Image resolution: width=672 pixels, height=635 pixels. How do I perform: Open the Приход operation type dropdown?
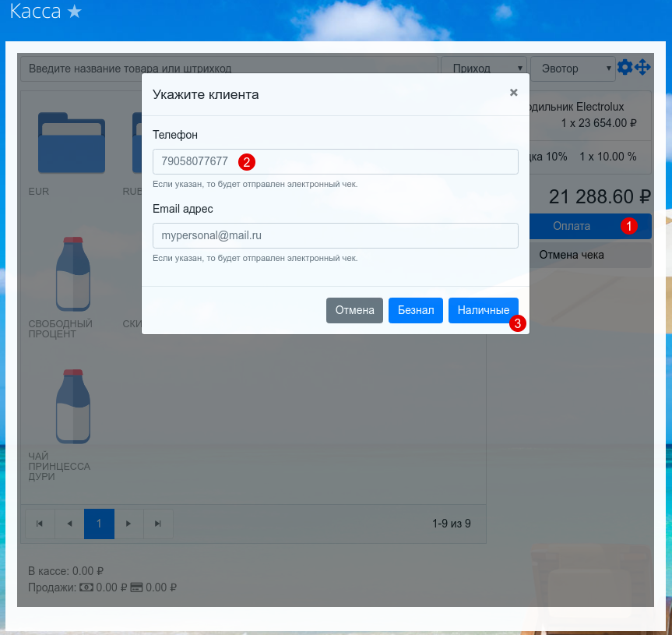(x=484, y=69)
